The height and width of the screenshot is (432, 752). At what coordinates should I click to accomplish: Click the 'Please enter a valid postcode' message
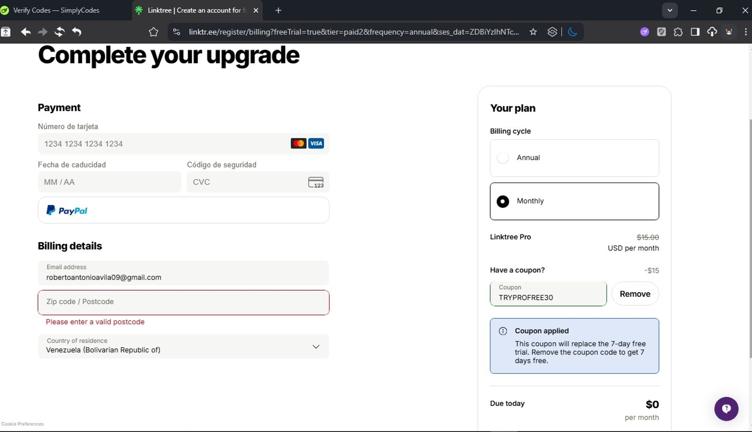point(95,322)
